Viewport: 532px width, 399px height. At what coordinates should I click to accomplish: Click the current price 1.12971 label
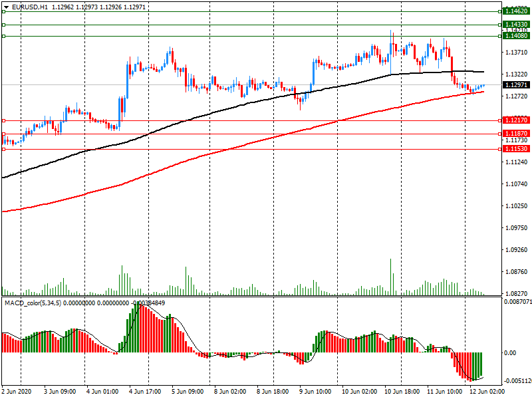point(515,85)
